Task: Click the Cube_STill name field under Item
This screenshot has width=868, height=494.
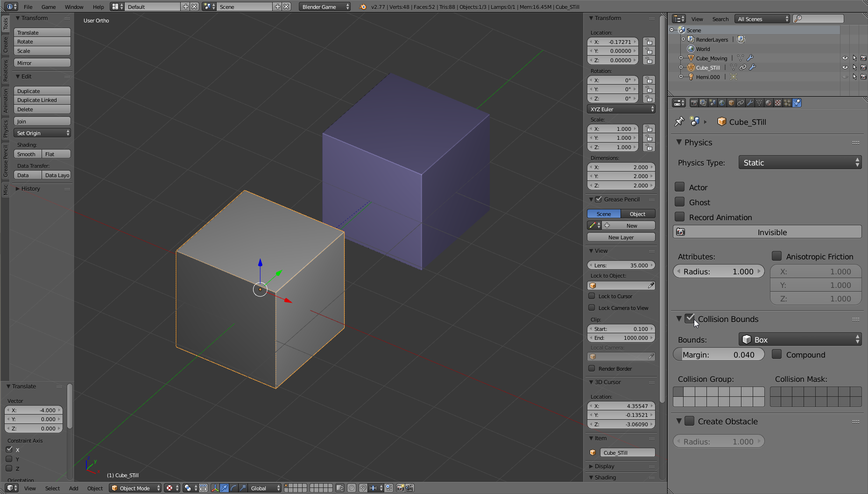Action: [x=627, y=452]
